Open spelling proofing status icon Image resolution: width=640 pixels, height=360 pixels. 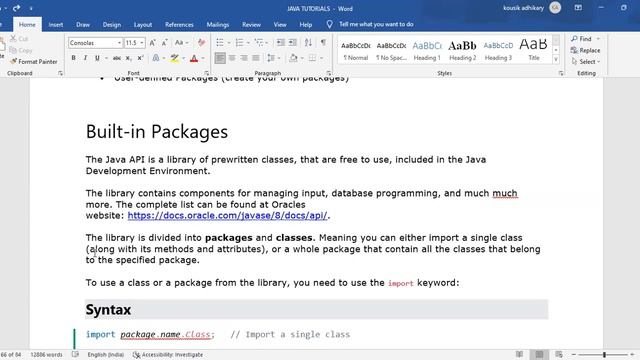[75, 354]
